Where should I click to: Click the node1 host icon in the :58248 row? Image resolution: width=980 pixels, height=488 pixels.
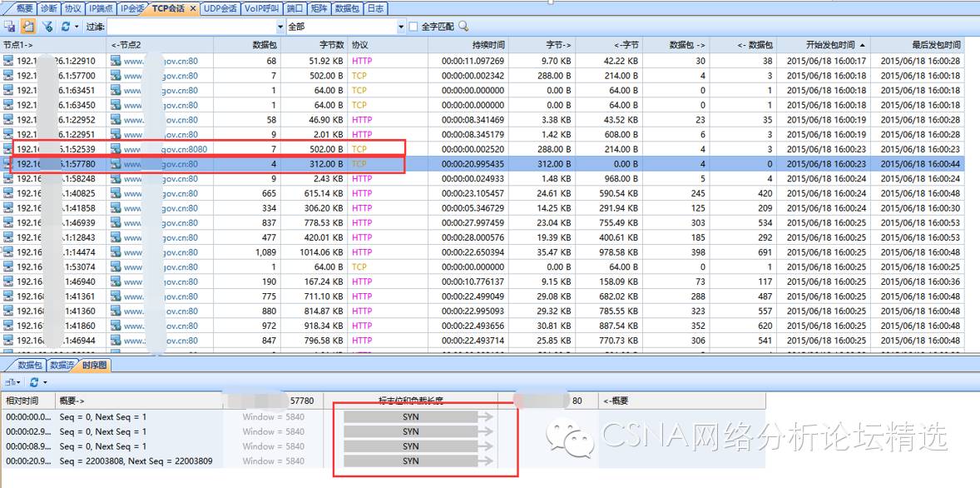click(x=8, y=179)
